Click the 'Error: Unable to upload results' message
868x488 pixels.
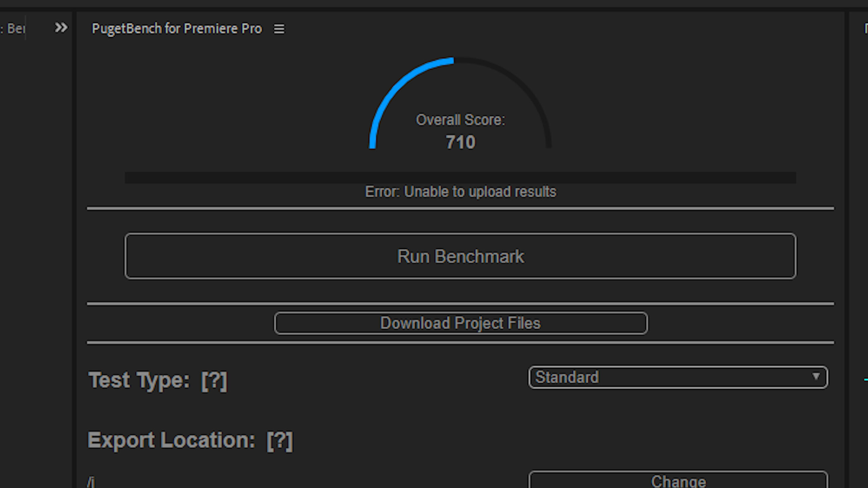pyautogui.click(x=460, y=192)
